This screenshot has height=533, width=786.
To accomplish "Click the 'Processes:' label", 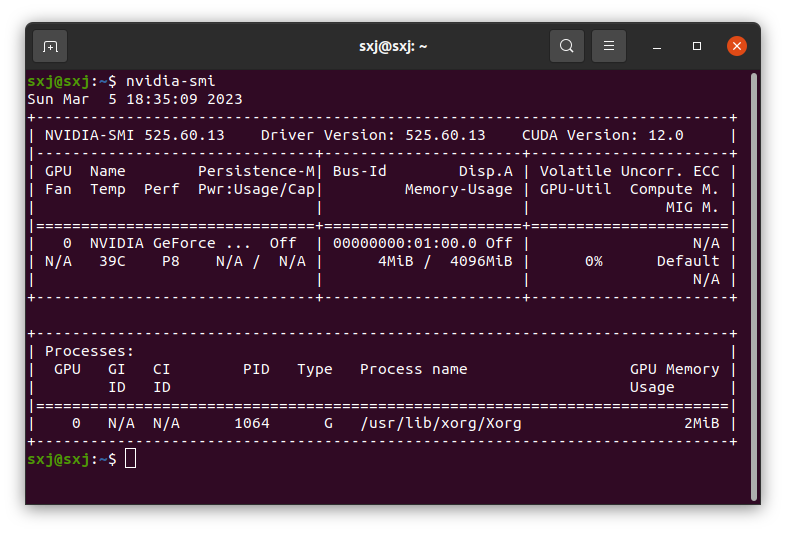I will click(x=90, y=351).
